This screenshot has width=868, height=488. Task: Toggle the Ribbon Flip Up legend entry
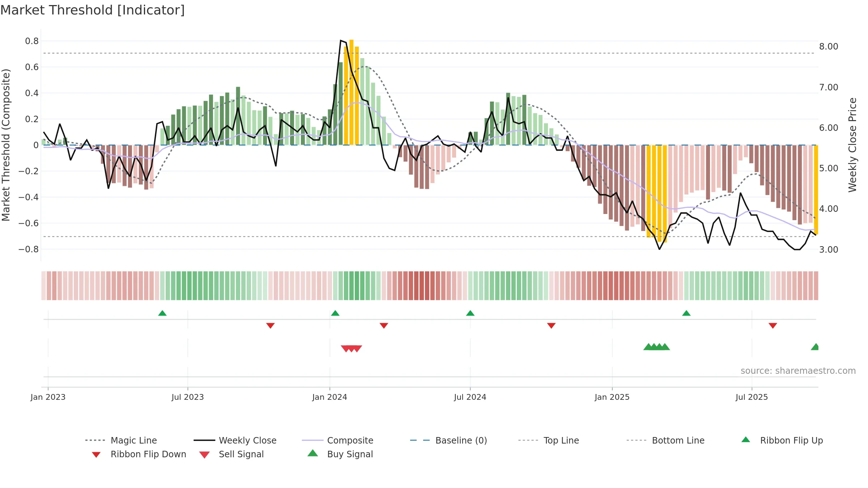tap(782, 440)
